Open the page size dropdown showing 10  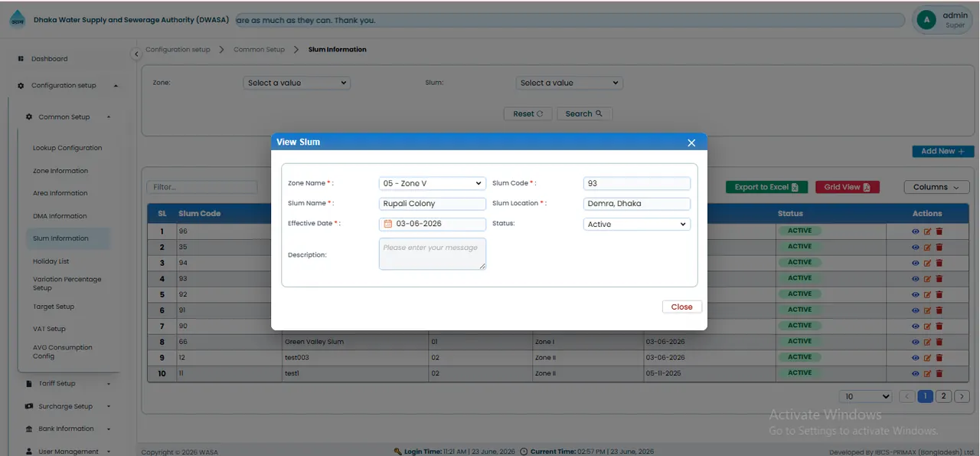tap(865, 396)
